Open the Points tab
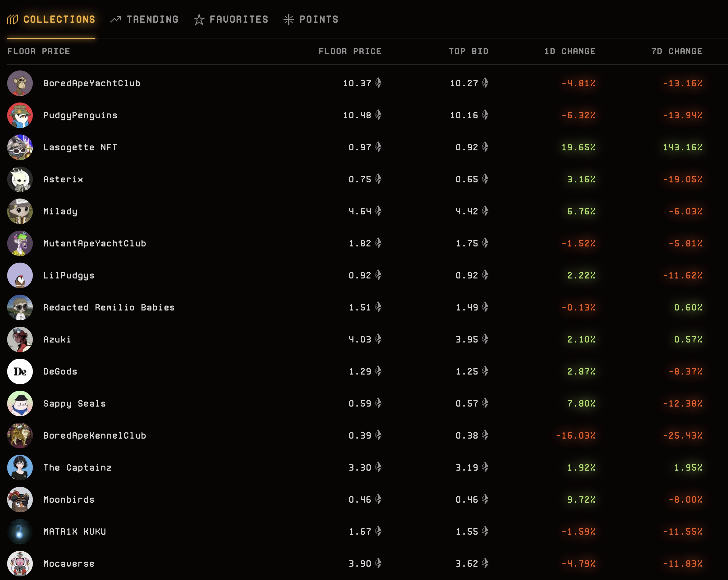The image size is (728, 580). 319,19
